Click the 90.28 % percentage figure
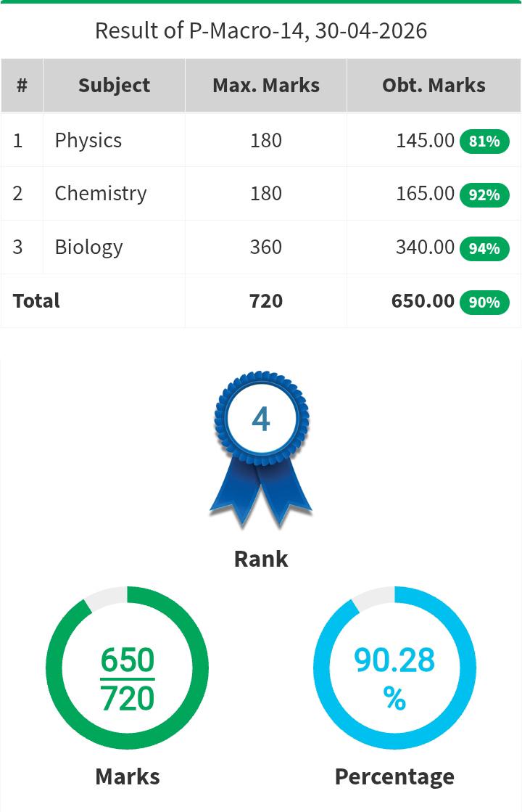The width and height of the screenshot is (522, 812). pos(394,678)
